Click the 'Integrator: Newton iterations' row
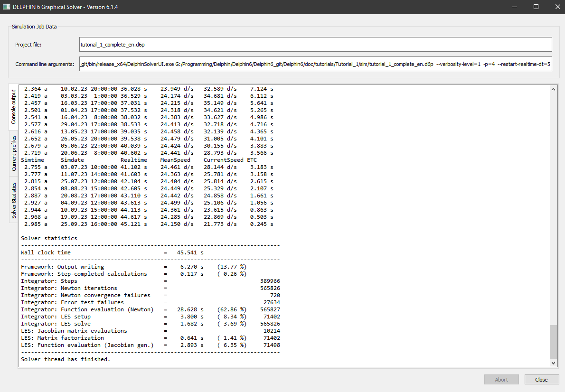 coord(150,288)
